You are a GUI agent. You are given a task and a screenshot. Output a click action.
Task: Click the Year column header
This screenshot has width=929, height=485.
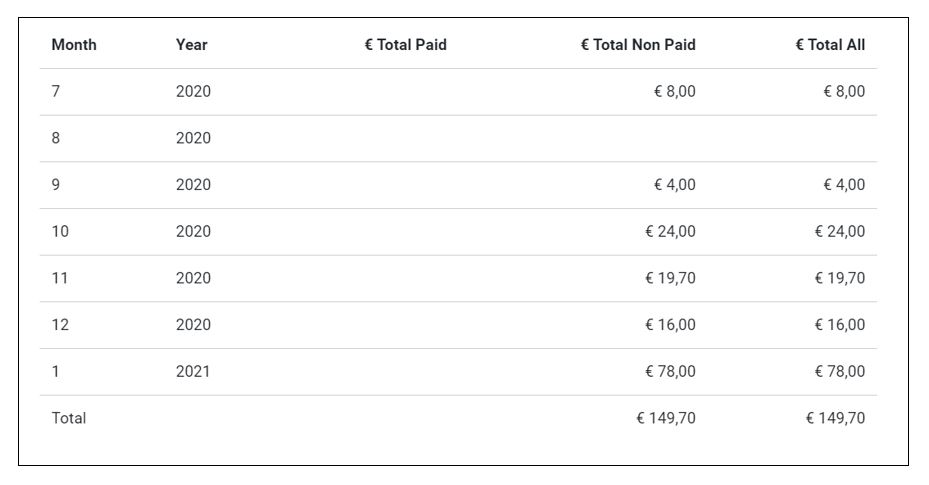[x=192, y=45]
